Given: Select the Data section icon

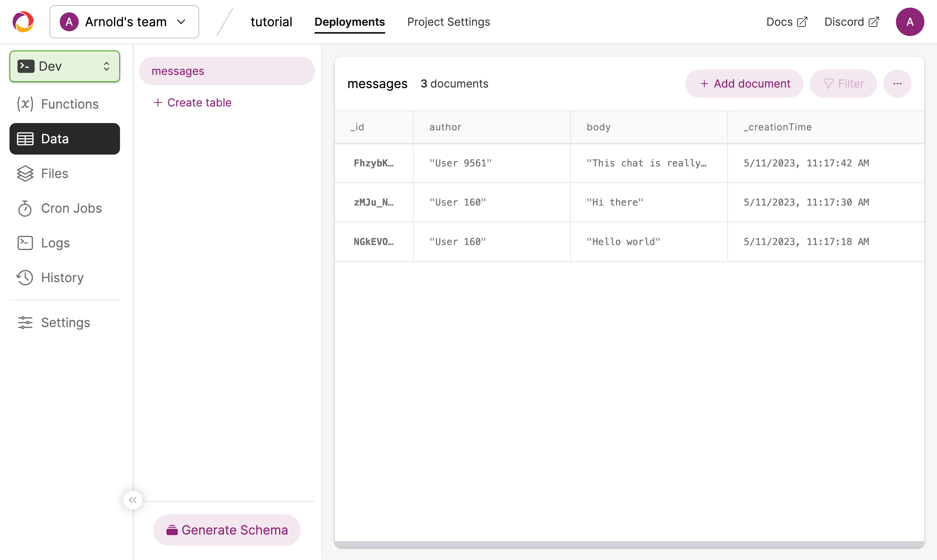Looking at the screenshot, I should [x=25, y=139].
